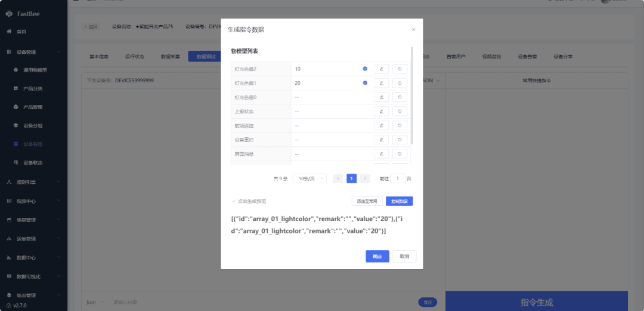The height and width of the screenshot is (311, 644).
Task: Switch to the 告警用户 tab
Action: [456, 57]
